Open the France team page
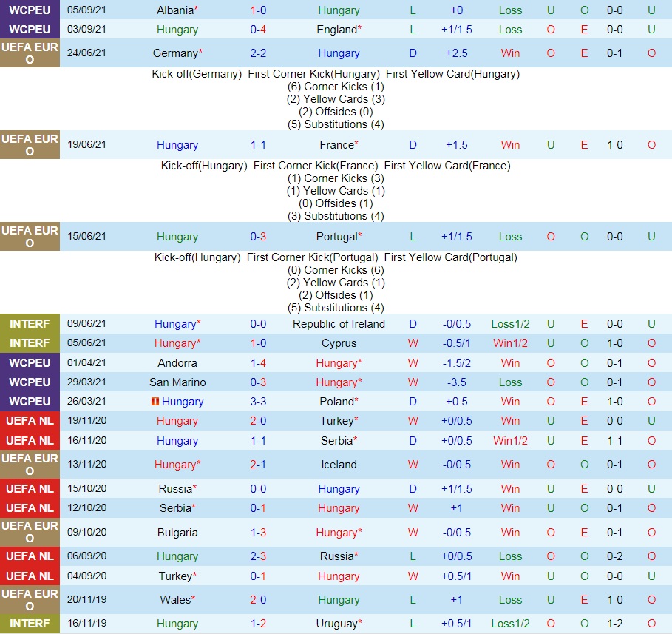Image resolution: width=672 pixels, height=634 pixels. point(338,145)
